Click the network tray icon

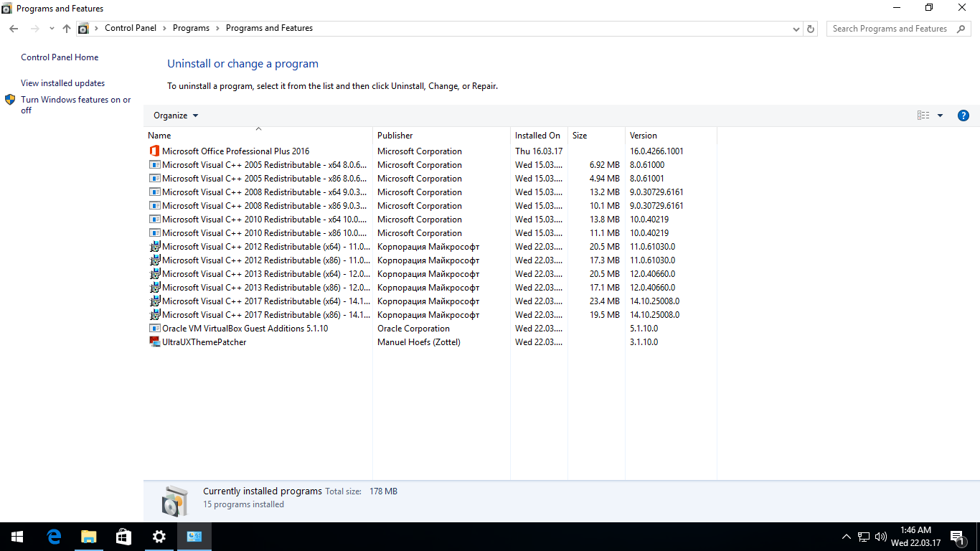864,537
